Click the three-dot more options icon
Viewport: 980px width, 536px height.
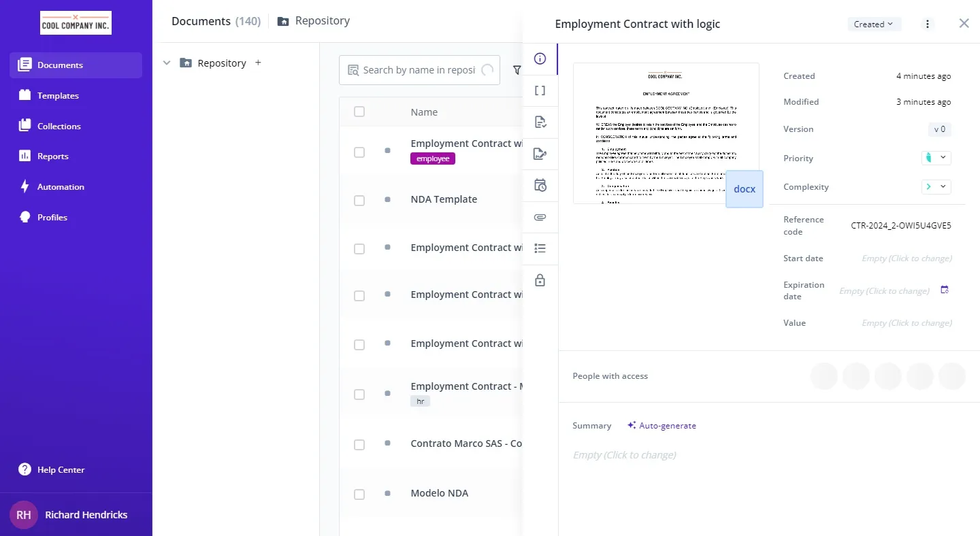[927, 24]
